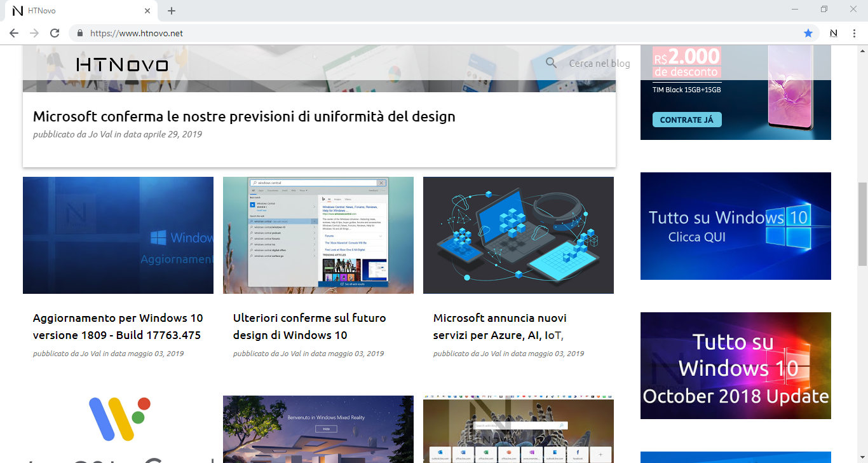Viewport: 868px width, 463px height.
Task: Navigate back with the browser arrow
Action: 13,32
